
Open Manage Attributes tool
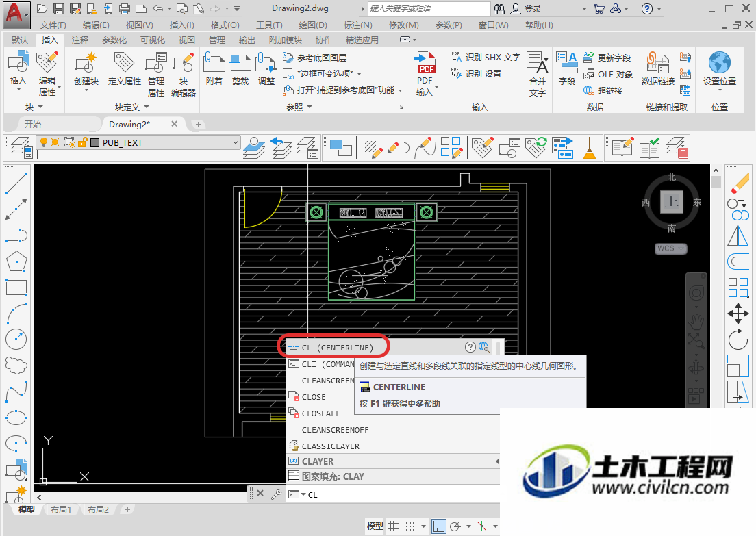tap(156, 63)
